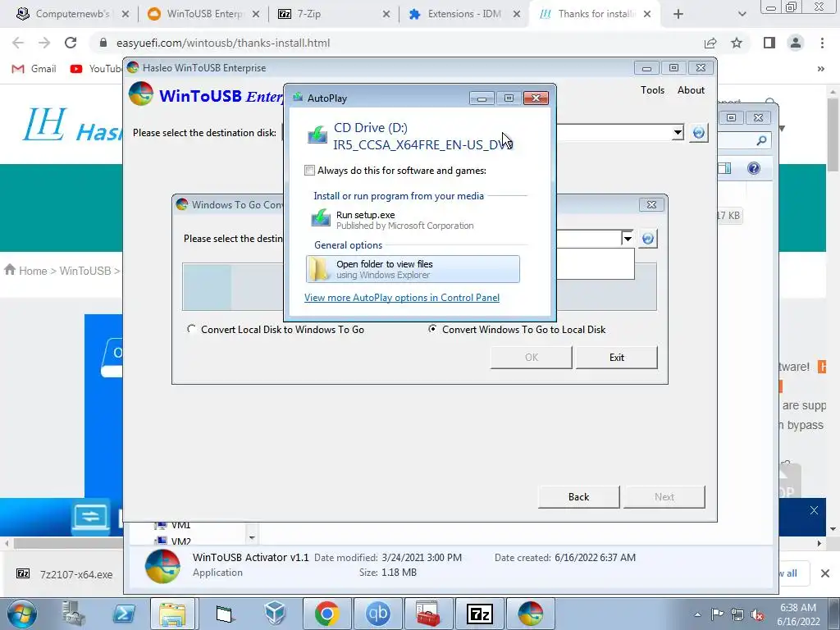Toggle Chrome side panel
This screenshot has width=840, height=630.
coord(769,43)
